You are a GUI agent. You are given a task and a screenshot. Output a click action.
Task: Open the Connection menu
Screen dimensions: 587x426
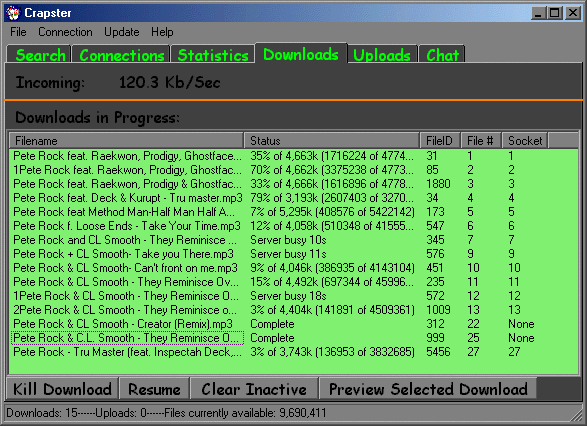point(65,32)
